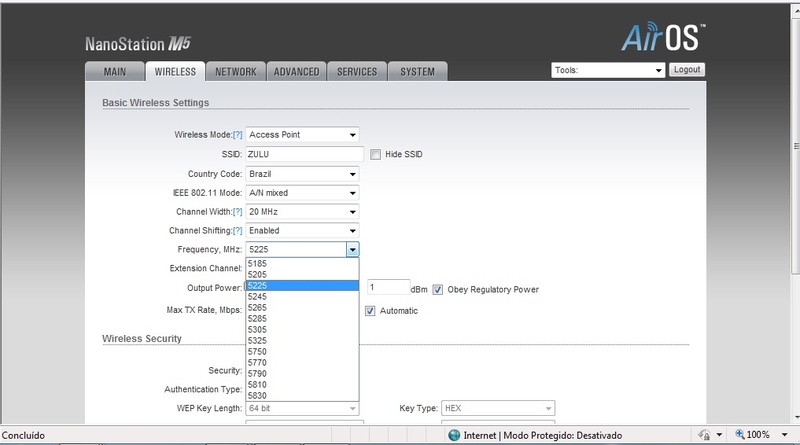This screenshot has height=445, width=800.
Task: Open help [?] beside Channel Shifting
Action: 238,231
